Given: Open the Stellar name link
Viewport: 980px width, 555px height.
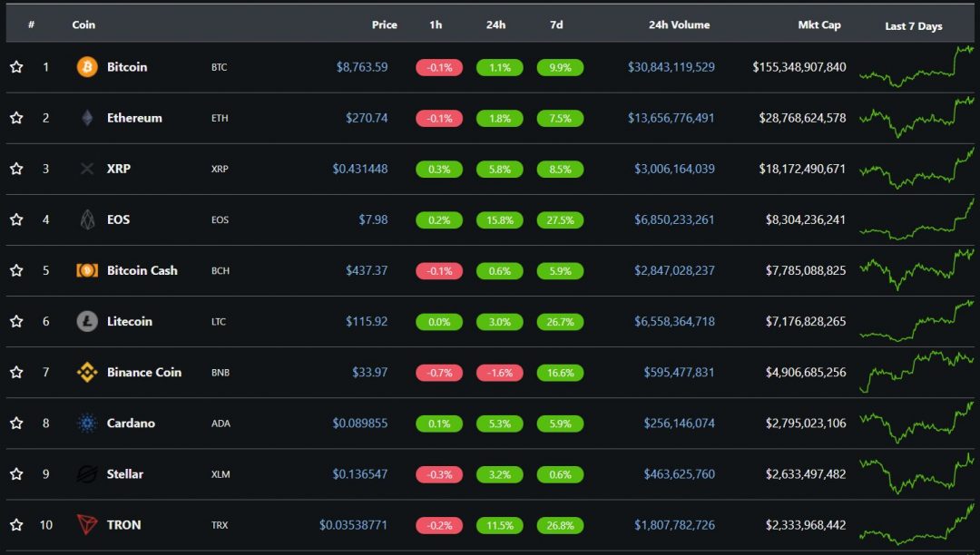Looking at the screenshot, I should click(x=125, y=474).
